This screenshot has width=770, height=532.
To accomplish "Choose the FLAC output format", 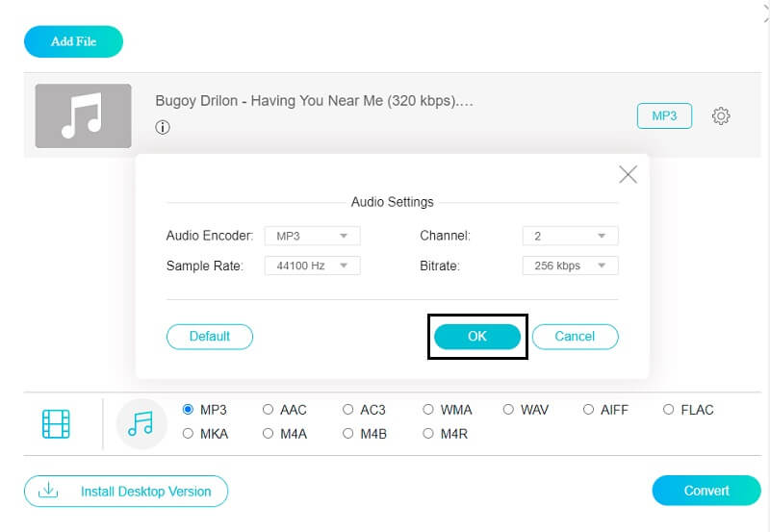I will coord(669,410).
